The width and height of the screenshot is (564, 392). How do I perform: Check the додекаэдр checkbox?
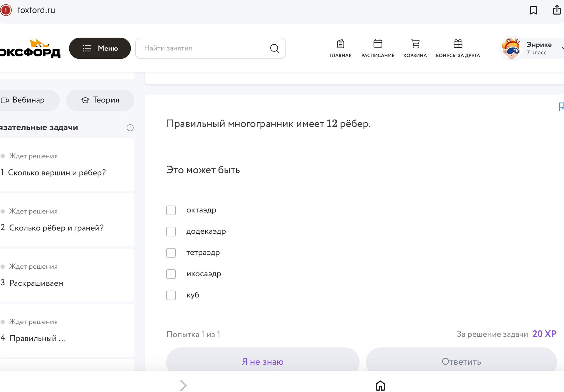click(171, 232)
